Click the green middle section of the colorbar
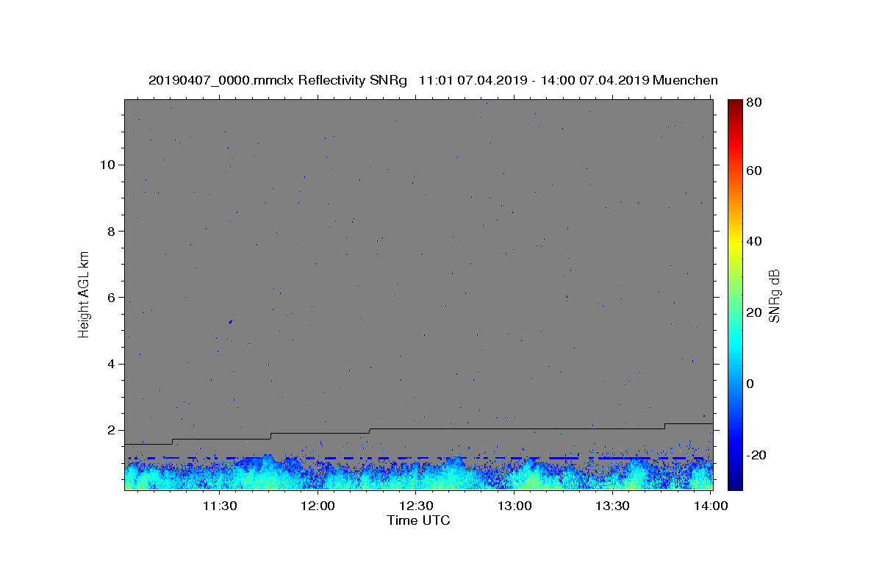Viewport: 882px width, 588px height. pyautogui.click(x=735, y=294)
